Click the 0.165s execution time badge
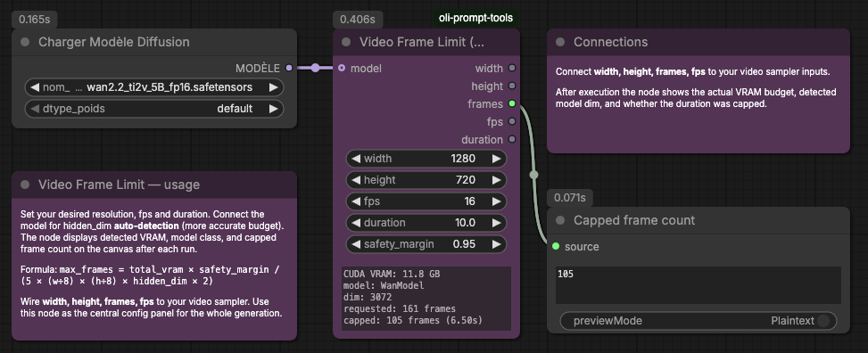Image resolution: width=868 pixels, height=353 pixels. click(x=34, y=20)
